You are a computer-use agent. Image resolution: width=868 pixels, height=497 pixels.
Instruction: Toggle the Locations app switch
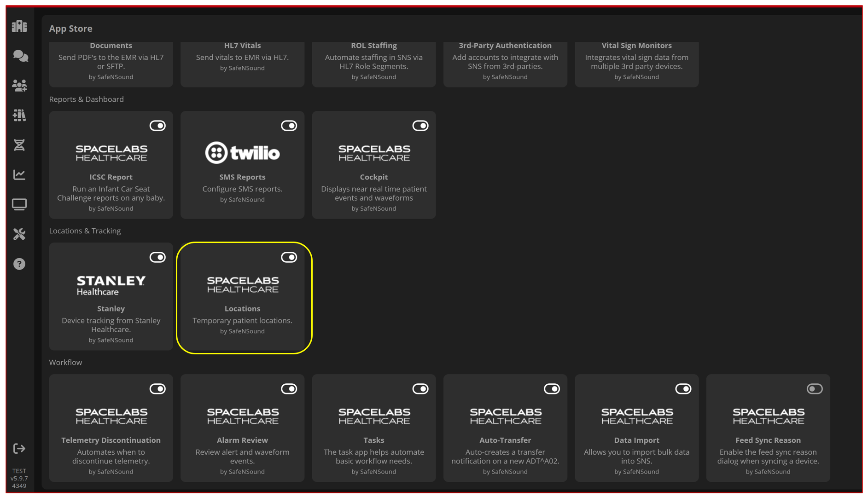pyautogui.click(x=289, y=257)
